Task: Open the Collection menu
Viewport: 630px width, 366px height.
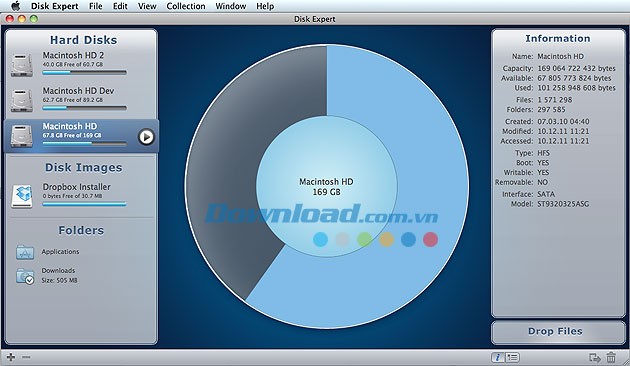Action: [186, 6]
